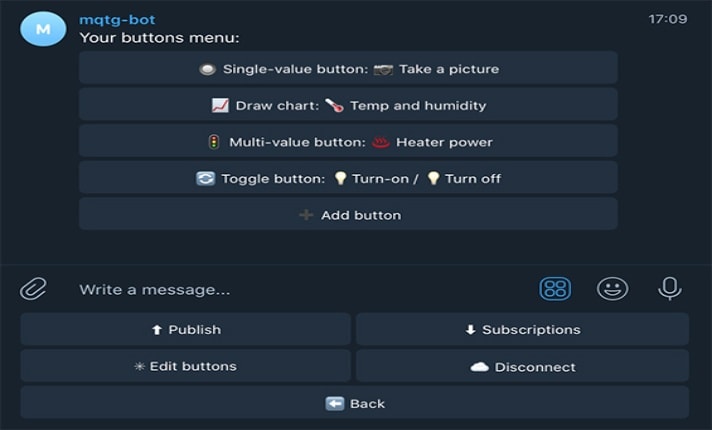
Task: Click the mqtg-bot round avatar
Action: [x=43, y=29]
